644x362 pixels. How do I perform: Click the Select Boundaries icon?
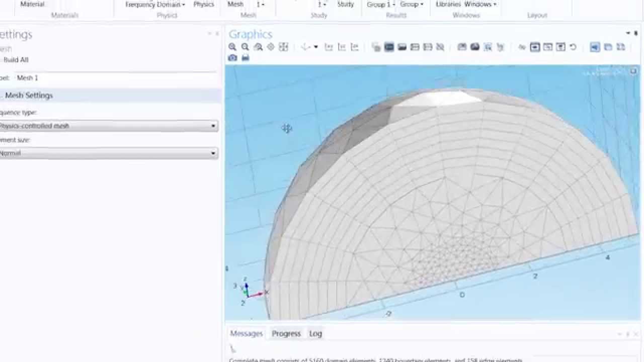point(402,47)
